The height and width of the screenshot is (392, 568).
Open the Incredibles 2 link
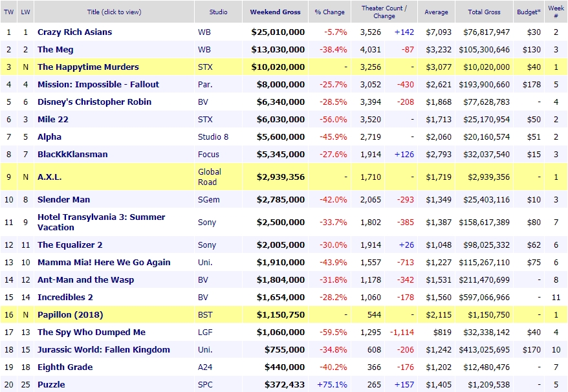(x=65, y=297)
